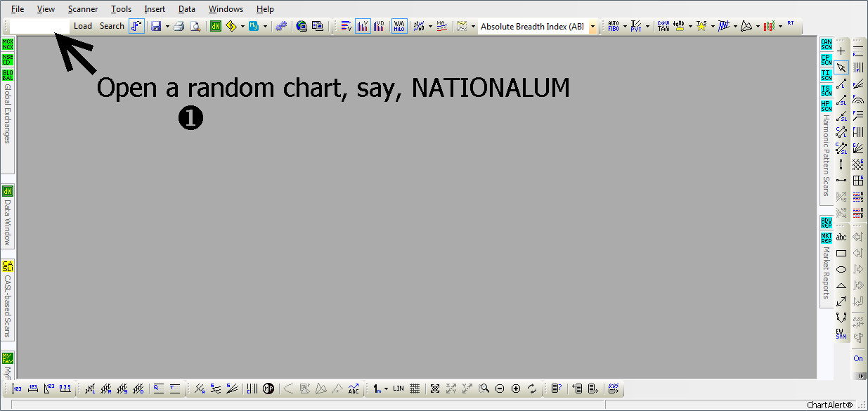Click the symbol input field

(x=39, y=26)
